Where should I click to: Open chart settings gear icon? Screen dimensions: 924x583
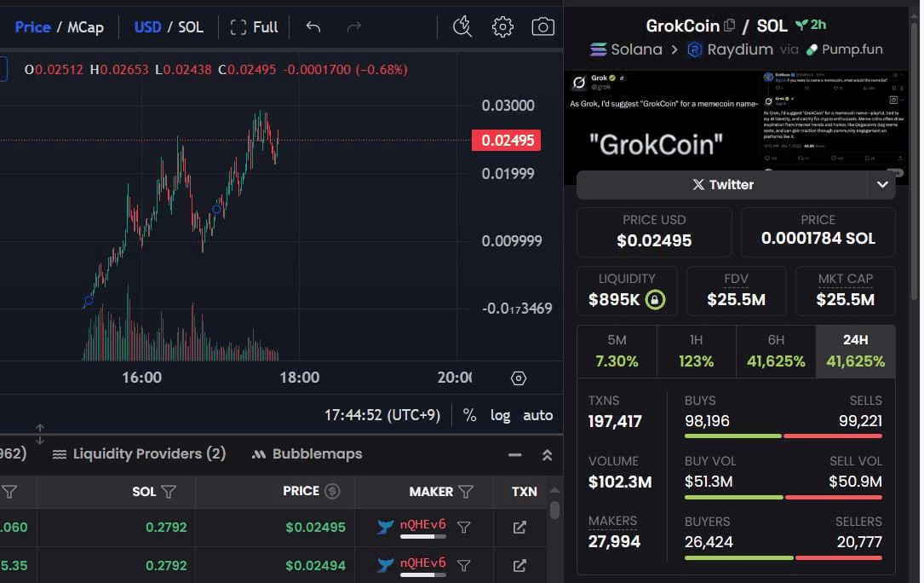point(502,27)
